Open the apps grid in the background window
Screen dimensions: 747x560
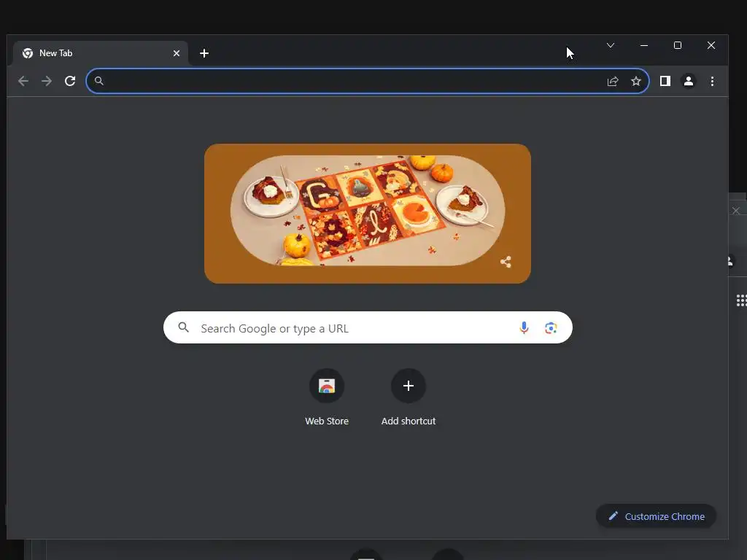(742, 300)
